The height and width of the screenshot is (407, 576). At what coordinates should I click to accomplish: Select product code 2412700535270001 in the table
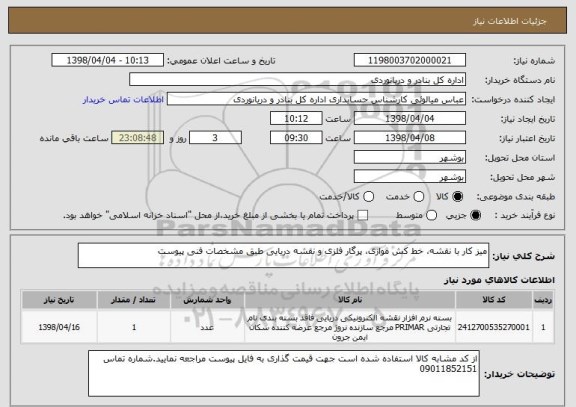tap(494, 327)
